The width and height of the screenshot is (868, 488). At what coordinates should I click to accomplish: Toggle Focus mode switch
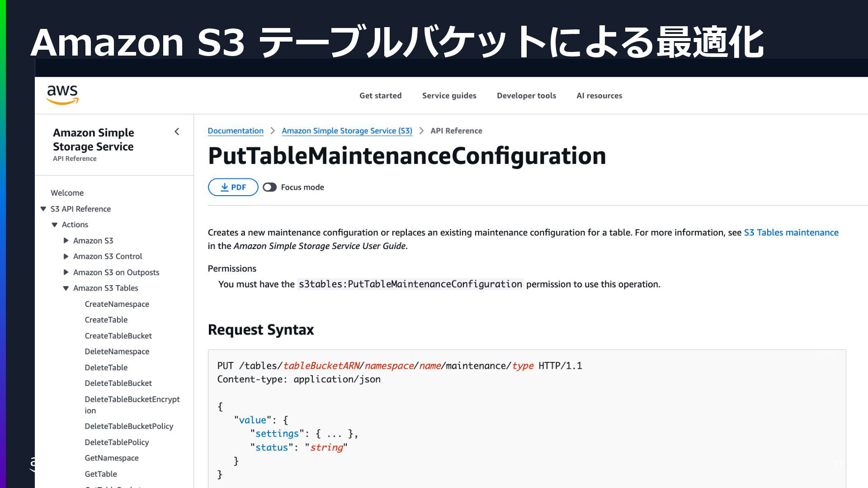coord(270,187)
